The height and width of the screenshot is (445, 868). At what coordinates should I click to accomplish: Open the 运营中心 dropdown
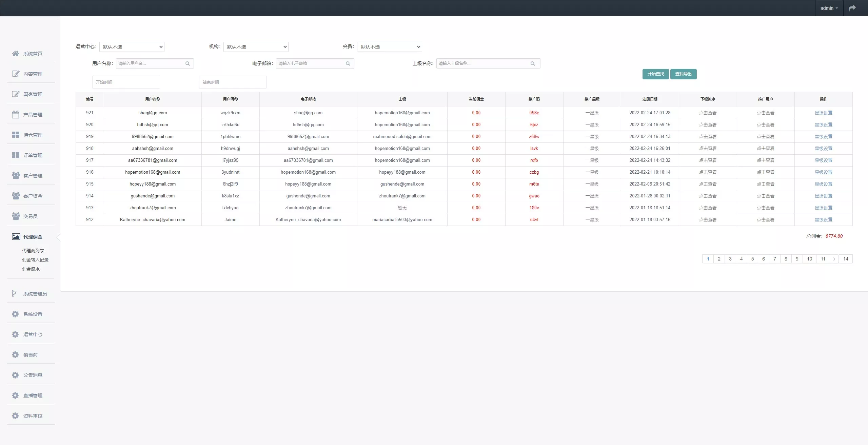[132, 47]
